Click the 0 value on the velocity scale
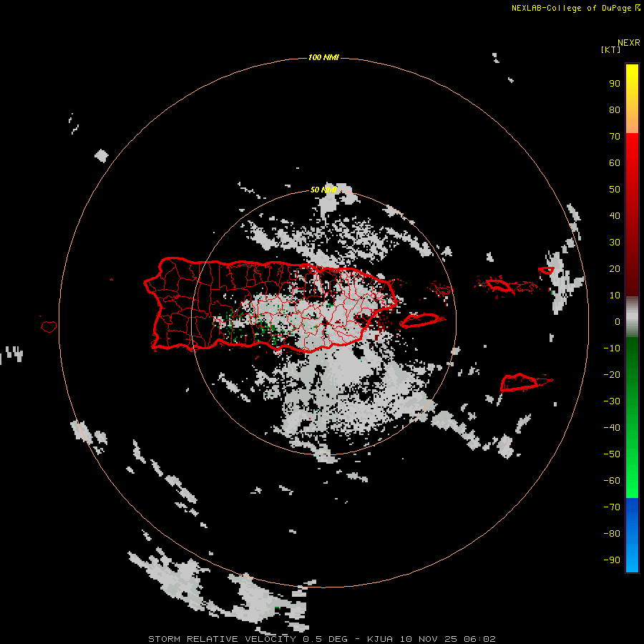 point(618,321)
